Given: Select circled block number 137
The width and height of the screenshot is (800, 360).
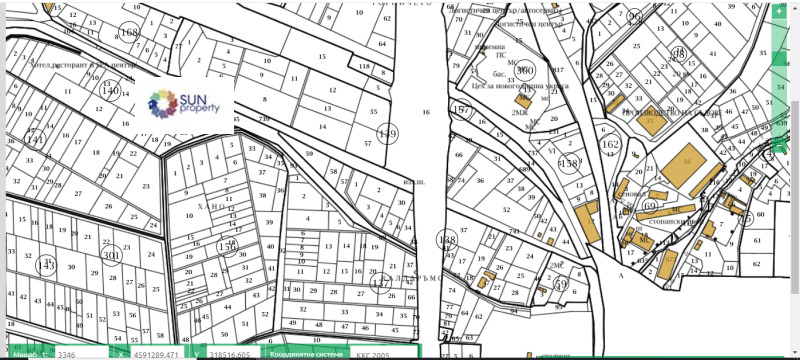Looking at the screenshot, I should [x=380, y=282].
